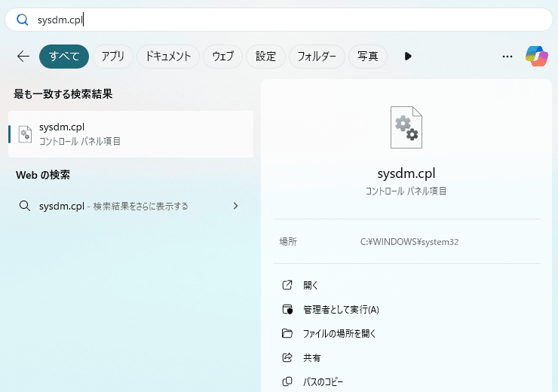This screenshot has width=558, height=392.
Task: Open the three-dot options menu
Action: point(507,57)
